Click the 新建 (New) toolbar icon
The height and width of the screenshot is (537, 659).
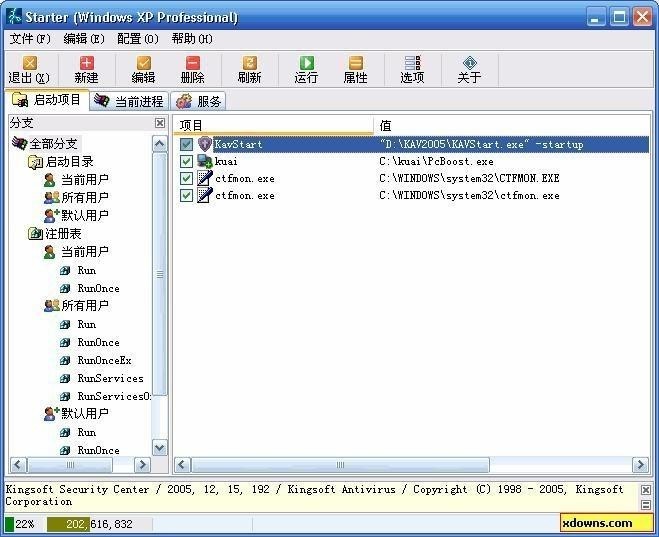86,68
